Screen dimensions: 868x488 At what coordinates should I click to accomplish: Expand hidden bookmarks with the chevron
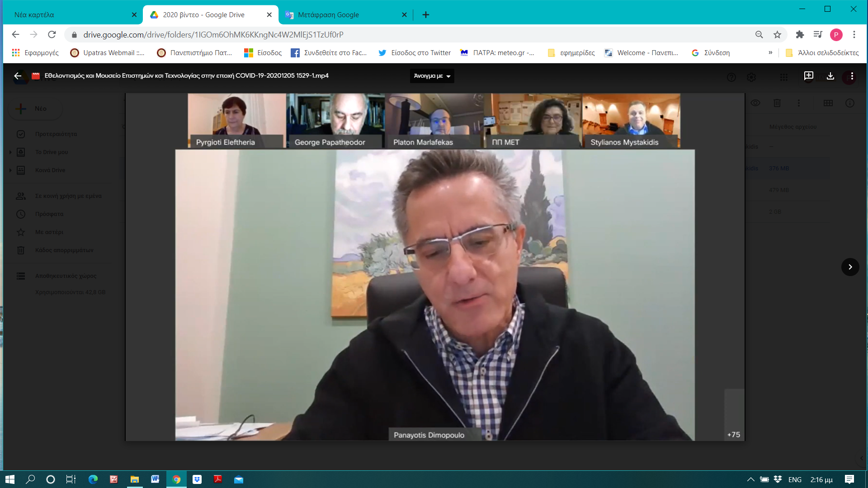click(770, 52)
